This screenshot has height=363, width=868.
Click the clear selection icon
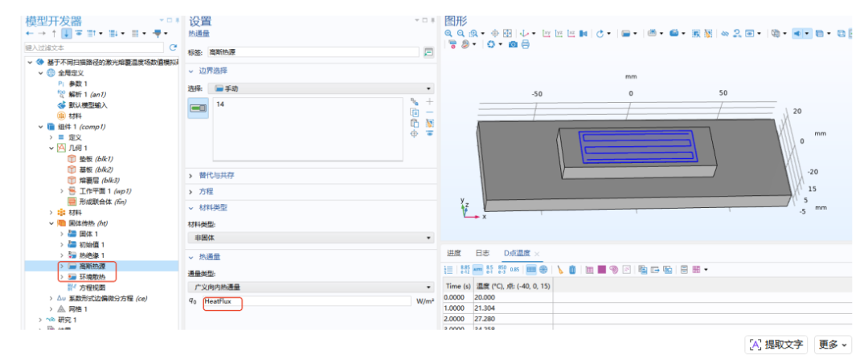[x=429, y=123]
